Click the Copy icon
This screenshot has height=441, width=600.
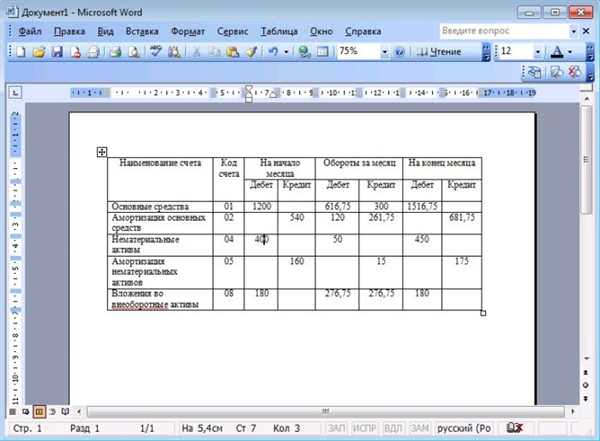[215, 52]
